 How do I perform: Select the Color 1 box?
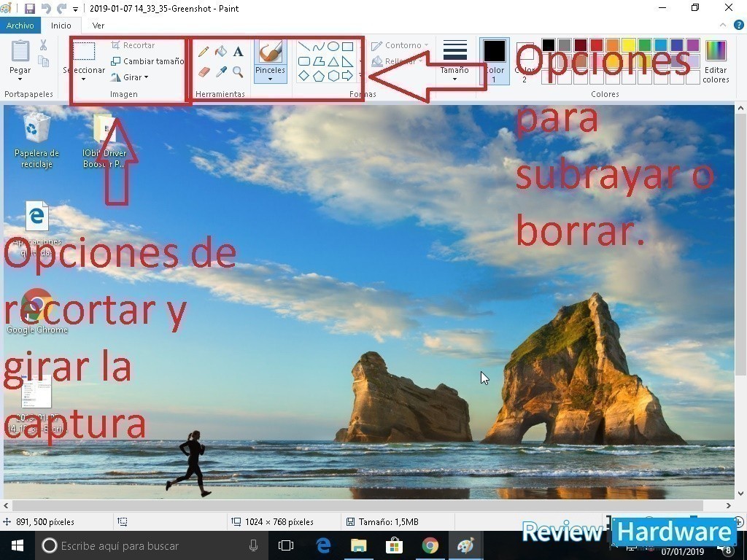coord(495,61)
